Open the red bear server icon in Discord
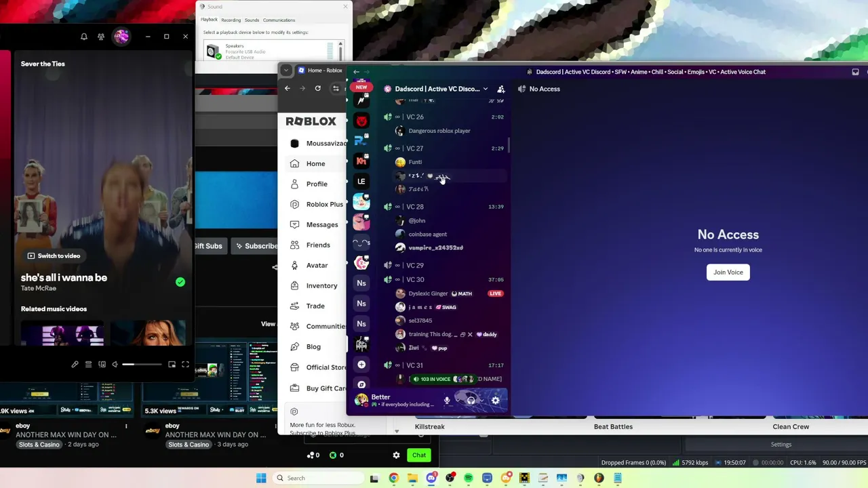The height and width of the screenshot is (488, 868). point(361,121)
